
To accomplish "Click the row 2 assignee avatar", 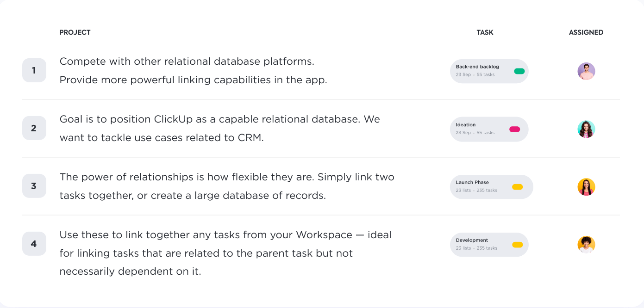I will coord(586,129).
